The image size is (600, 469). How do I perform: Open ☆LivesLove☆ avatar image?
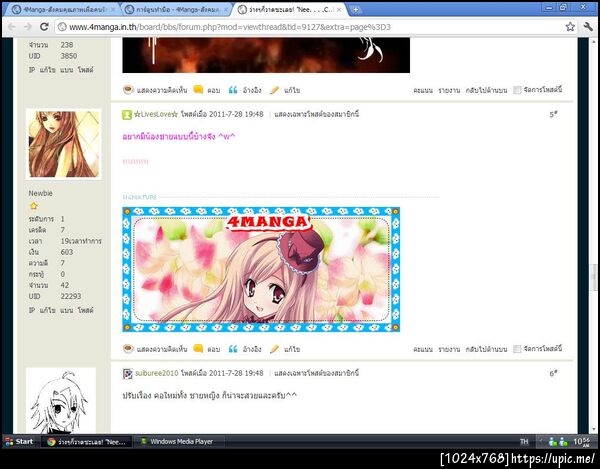coord(64,144)
